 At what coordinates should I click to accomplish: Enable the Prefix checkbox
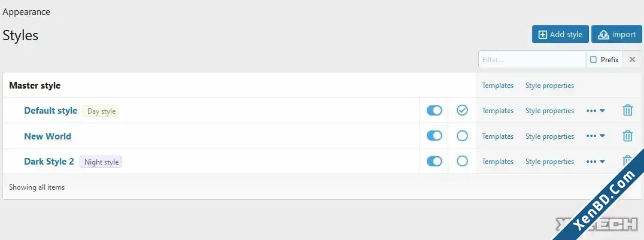pos(594,60)
